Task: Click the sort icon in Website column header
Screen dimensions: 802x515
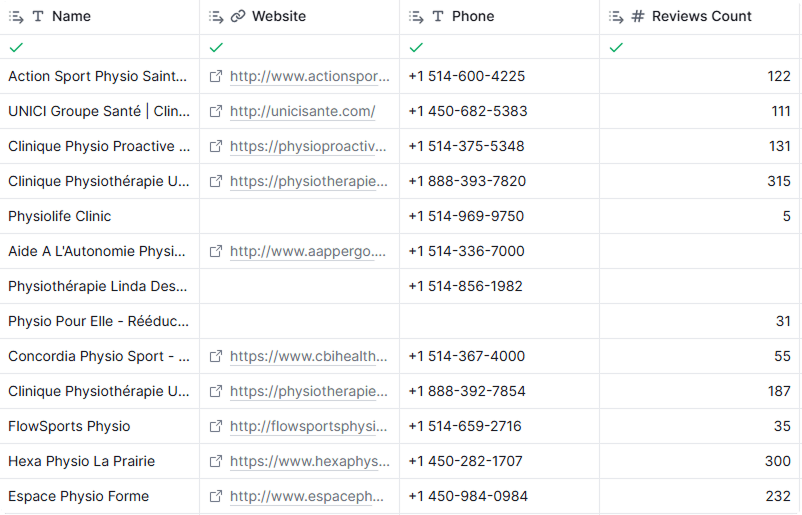Action: click(216, 17)
